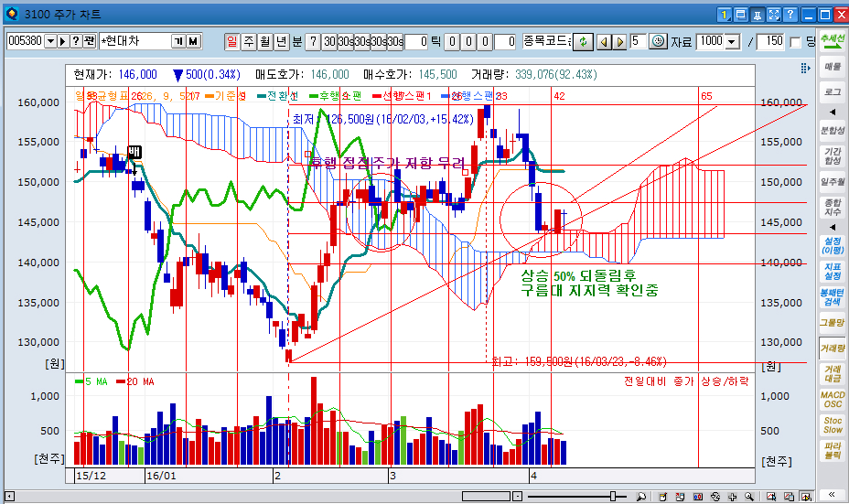Click the pin icon in title bar
Viewport: 849px width, 504px height.
(x=756, y=14)
